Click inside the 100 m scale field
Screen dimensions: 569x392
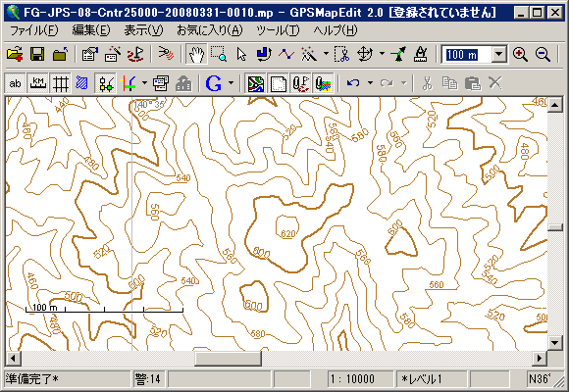coord(467,55)
